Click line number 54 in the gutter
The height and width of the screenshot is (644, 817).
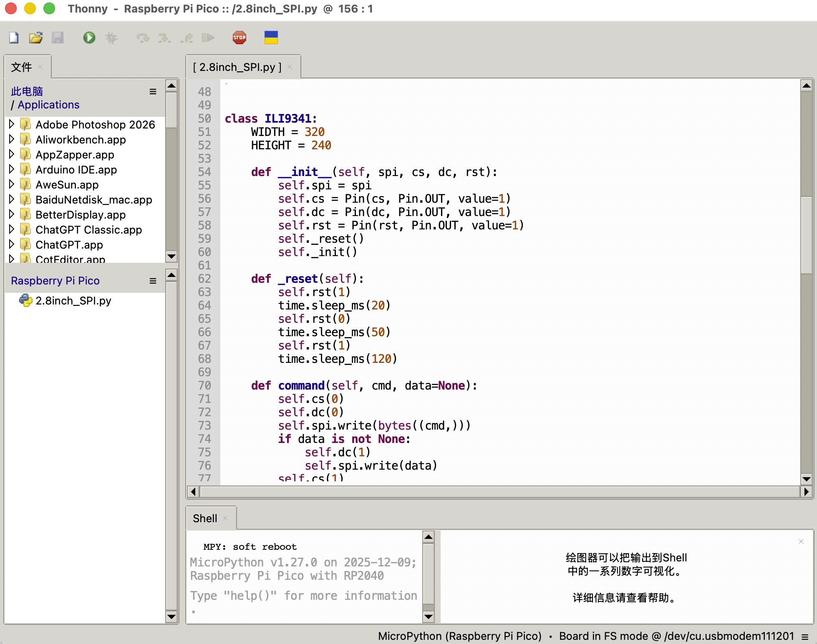click(x=204, y=172)
